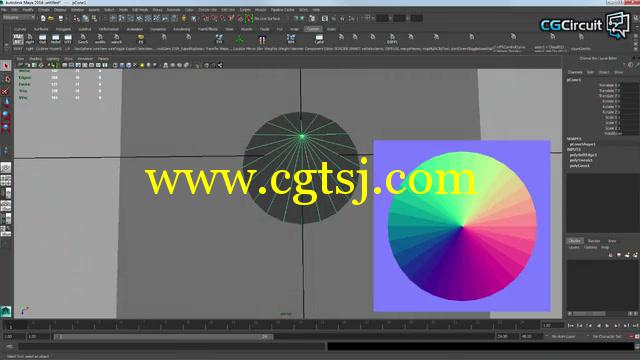This screenshot has height=360, width=640.
Task: Click the last icon on the panel toolbar
Action: 220,65
